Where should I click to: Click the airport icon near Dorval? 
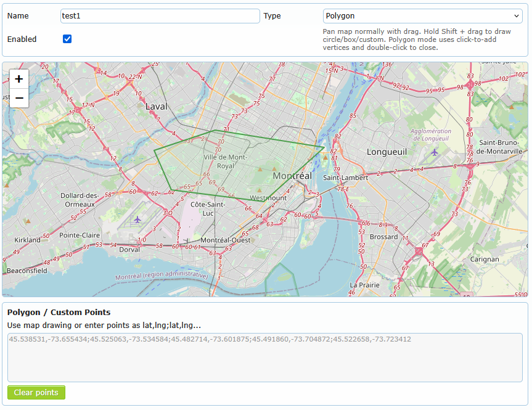coord(137,219)
